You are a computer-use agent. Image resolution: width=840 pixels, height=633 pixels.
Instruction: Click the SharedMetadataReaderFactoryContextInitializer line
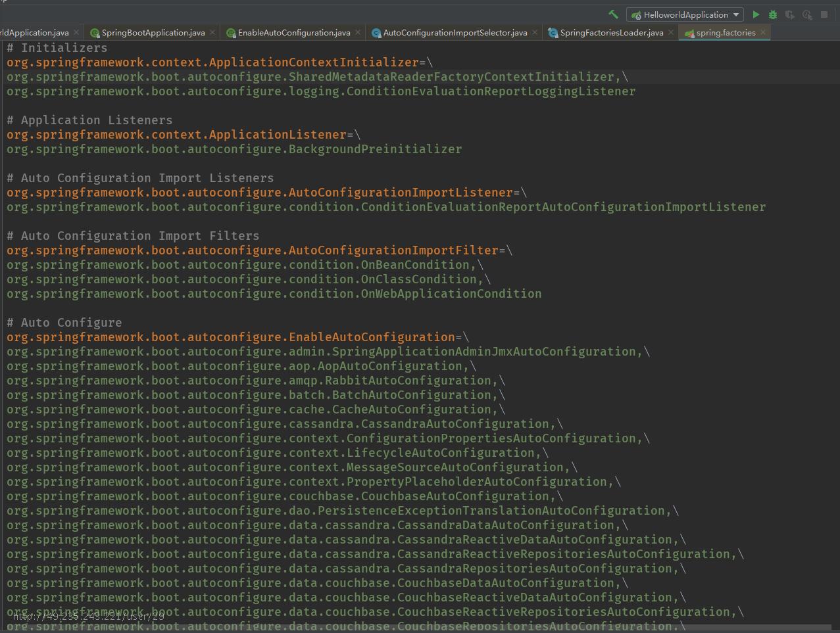(318, 77)
